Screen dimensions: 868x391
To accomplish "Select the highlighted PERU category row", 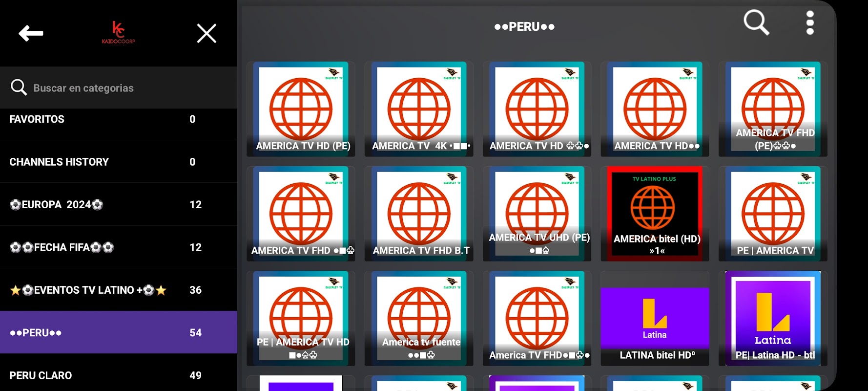I will pyautogui.click(x=119, y=332).
